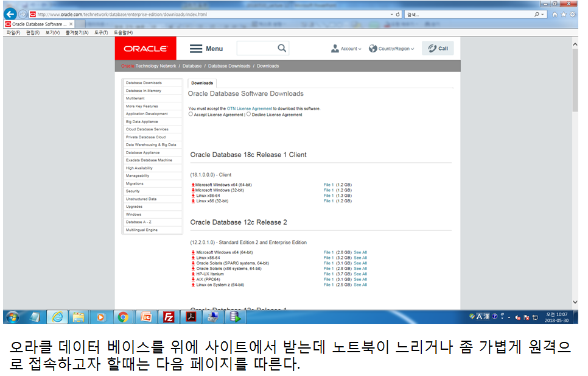Open Database In-Memory sidebar item
Screen dimensions: 588x376
[152, 91]
